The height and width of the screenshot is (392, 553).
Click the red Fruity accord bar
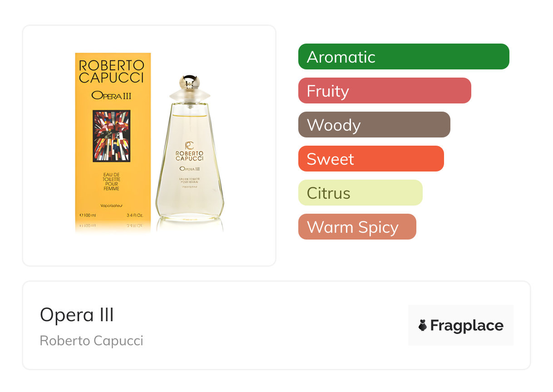(385, 91)
